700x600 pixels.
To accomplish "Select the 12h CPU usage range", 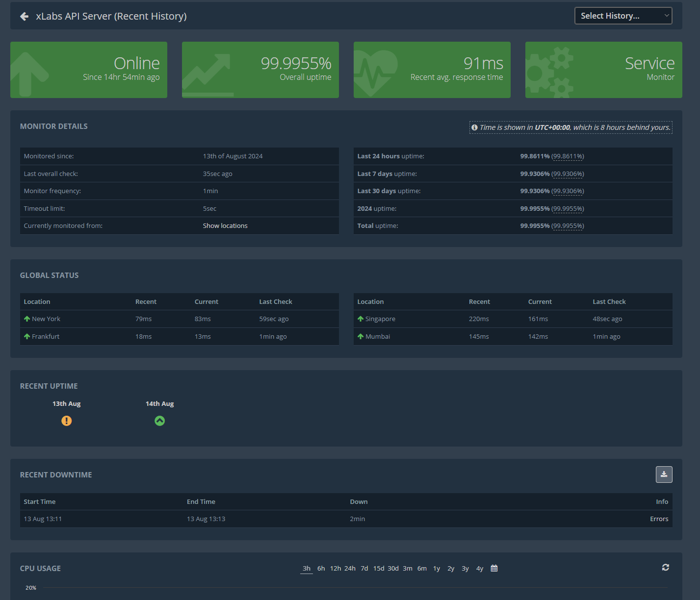I will (336, 569).
